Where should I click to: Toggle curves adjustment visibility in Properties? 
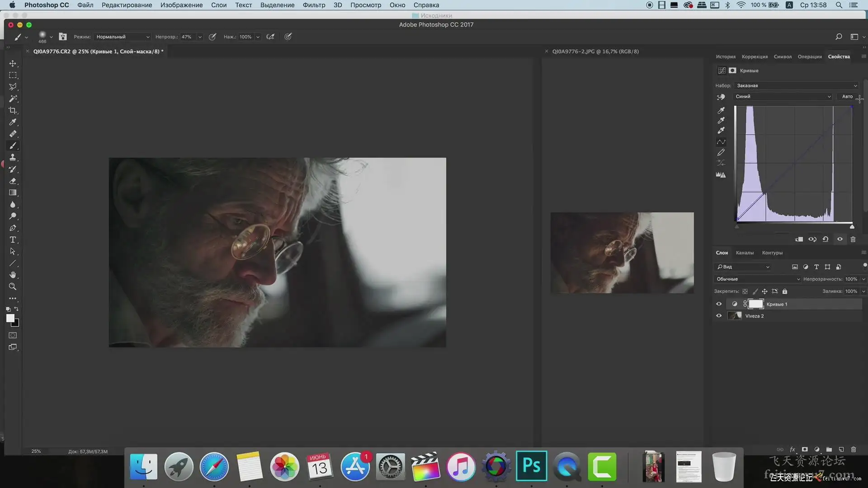[x=840, y=239]
